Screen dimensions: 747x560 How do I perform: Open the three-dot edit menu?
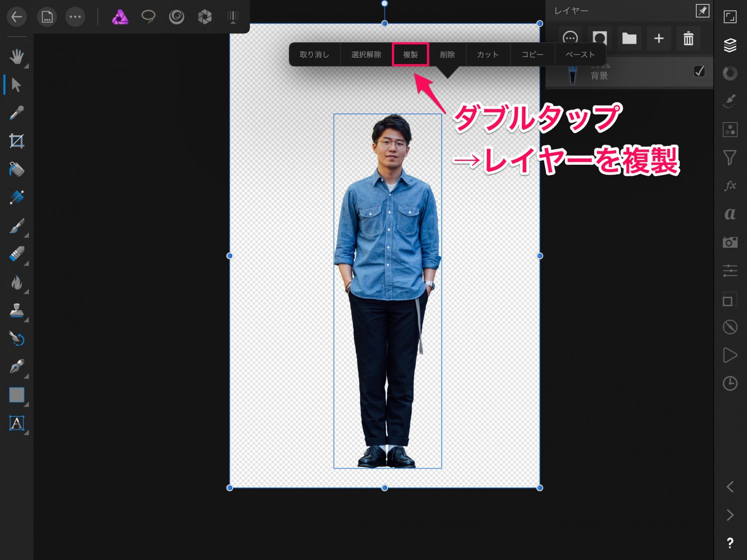pos(75,17)
